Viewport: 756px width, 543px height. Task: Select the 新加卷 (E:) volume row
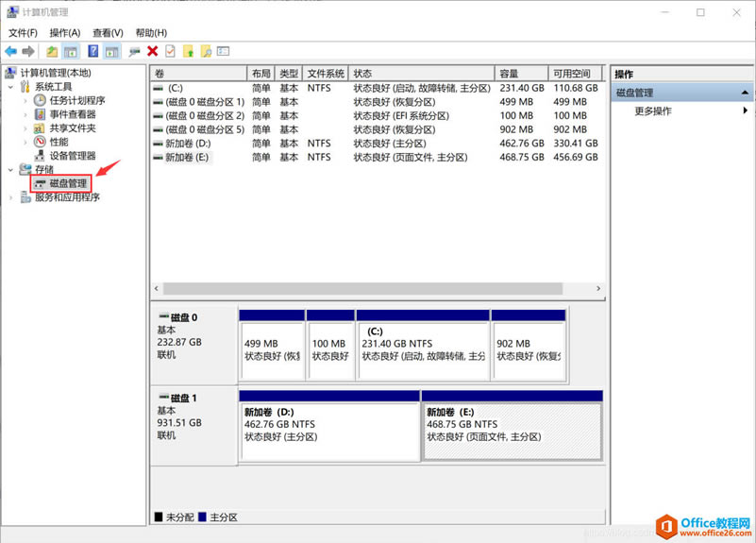pos(376,157)
